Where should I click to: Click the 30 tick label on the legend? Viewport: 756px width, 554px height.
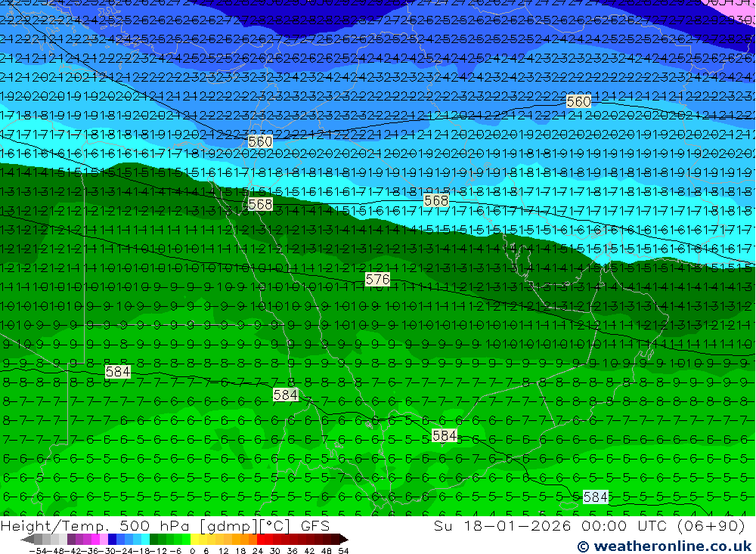[275, 551]
